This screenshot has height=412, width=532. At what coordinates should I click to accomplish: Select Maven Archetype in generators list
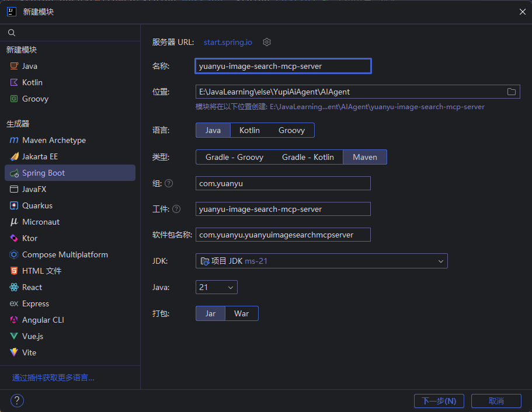(54, 140)
